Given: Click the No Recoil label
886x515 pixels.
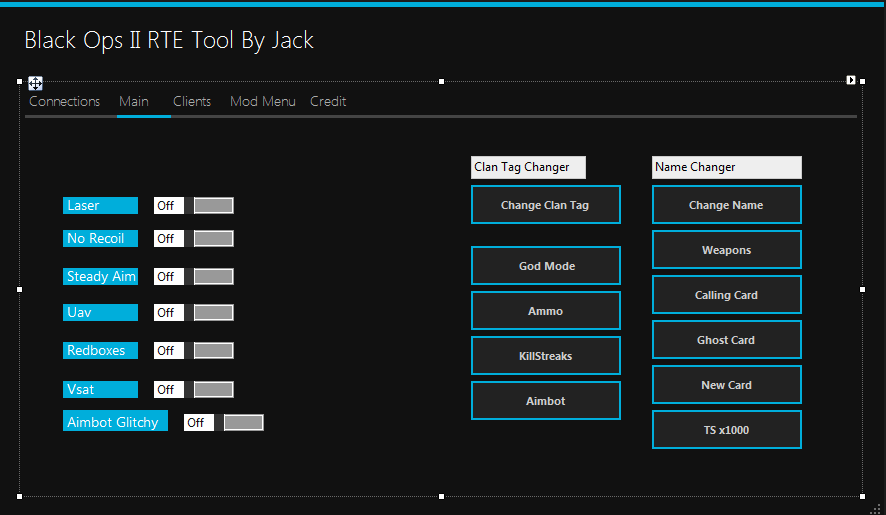Looking at the screenshot, I should (x=100, y=239).
